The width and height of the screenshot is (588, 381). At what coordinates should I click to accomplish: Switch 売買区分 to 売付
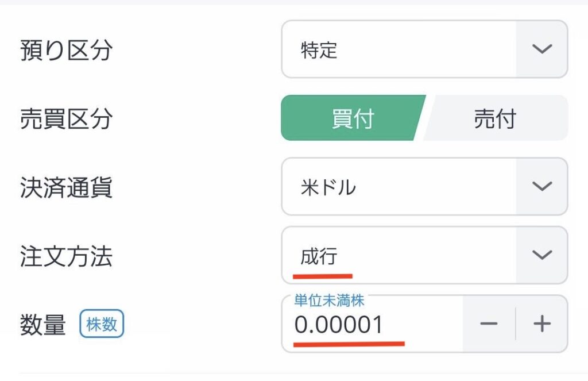495,118
